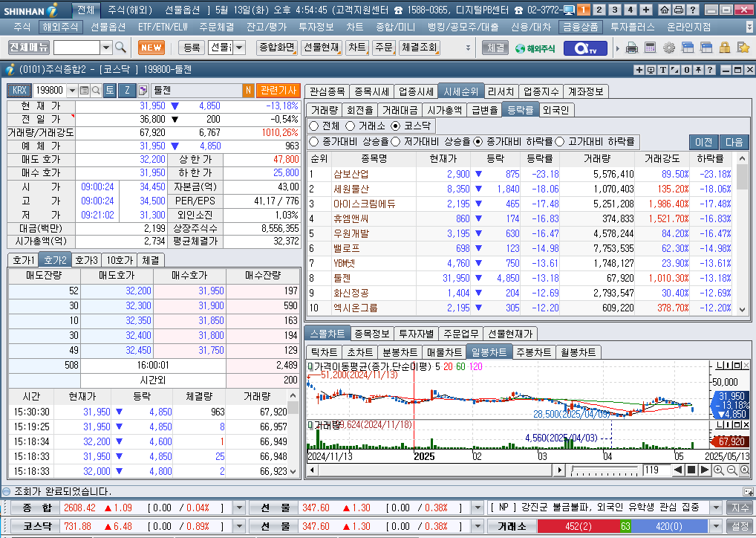Screen dimensions: 756x538
Task: Switch to the 거래량 ranking tab
Action: click(324, 110)
